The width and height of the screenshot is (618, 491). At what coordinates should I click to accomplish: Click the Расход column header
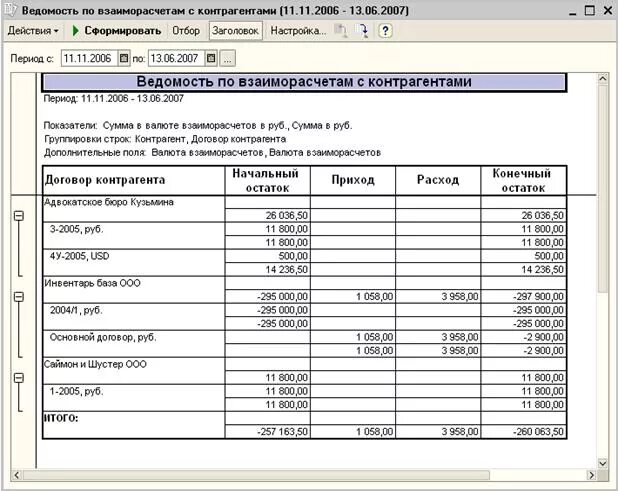point(438,180)
